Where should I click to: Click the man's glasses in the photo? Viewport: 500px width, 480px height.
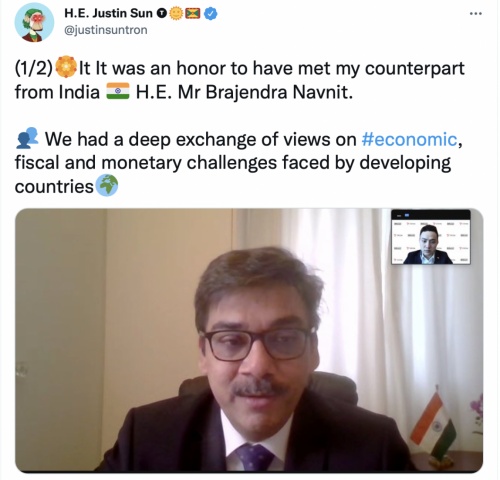pyautogui.click(x=259, y=344)
